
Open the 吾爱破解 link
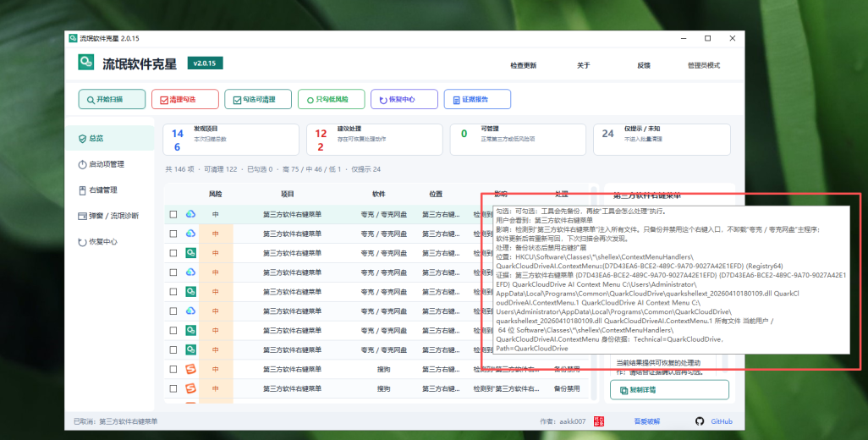646,421
